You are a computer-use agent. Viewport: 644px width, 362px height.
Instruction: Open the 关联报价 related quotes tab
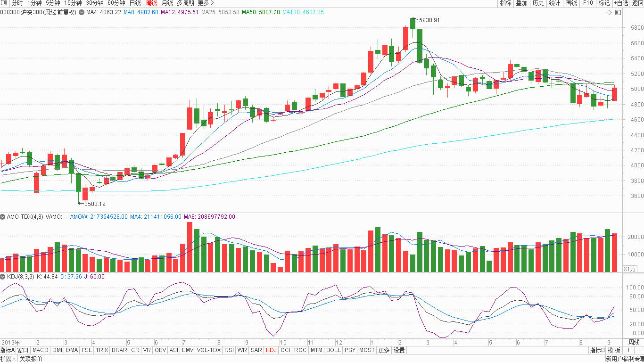[x=31, y=359]
